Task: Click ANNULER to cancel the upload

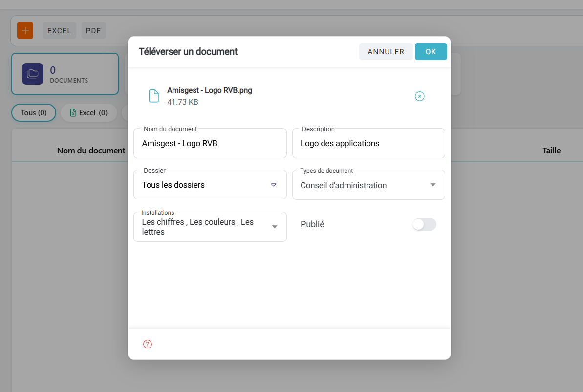Action: (x=386, y=52)
